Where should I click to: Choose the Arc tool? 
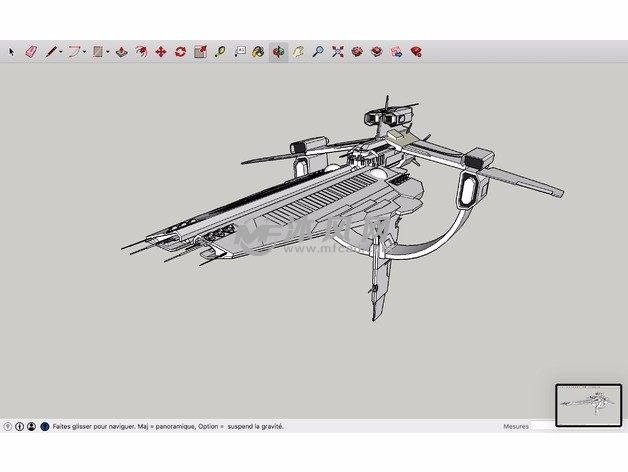click(x=73, y=51)
